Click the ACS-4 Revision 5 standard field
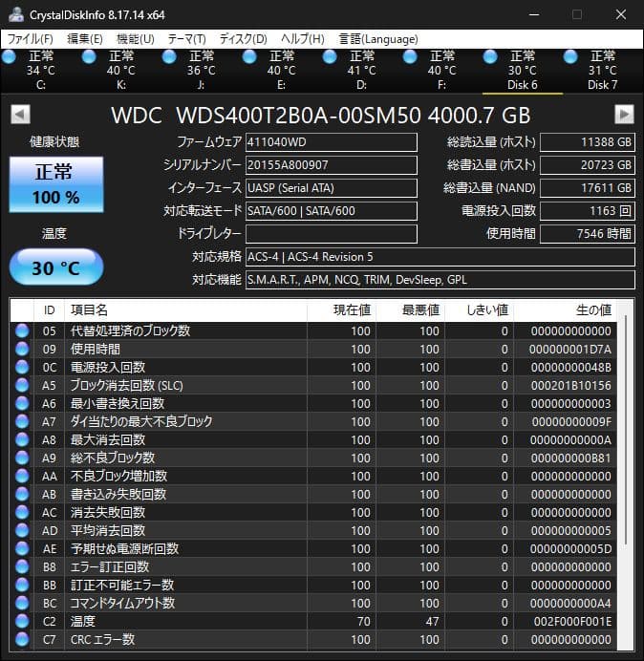Viewport: 644px width, 661px height. (440, 257)
